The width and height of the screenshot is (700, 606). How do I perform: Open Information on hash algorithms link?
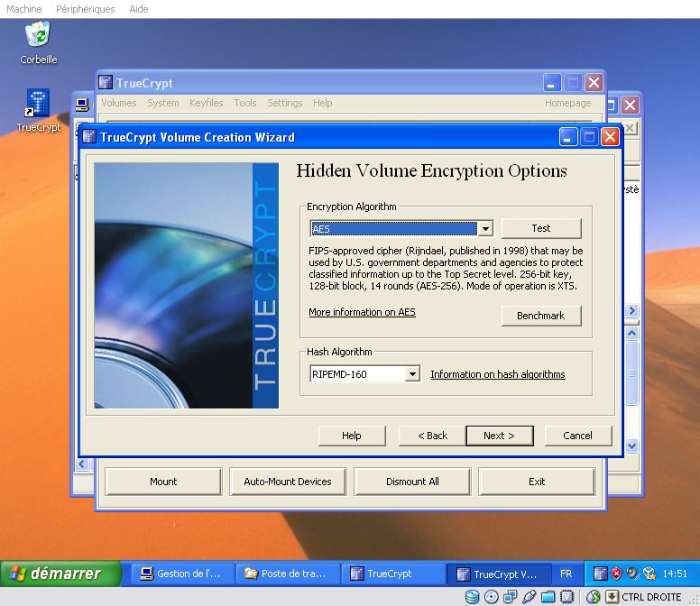click(498, 374)
